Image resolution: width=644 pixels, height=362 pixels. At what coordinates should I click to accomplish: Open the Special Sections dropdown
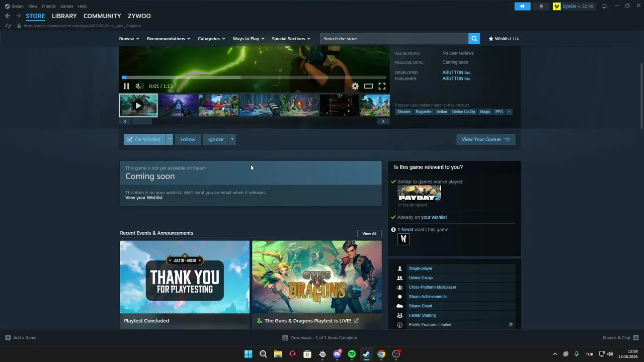click(291, 39)
